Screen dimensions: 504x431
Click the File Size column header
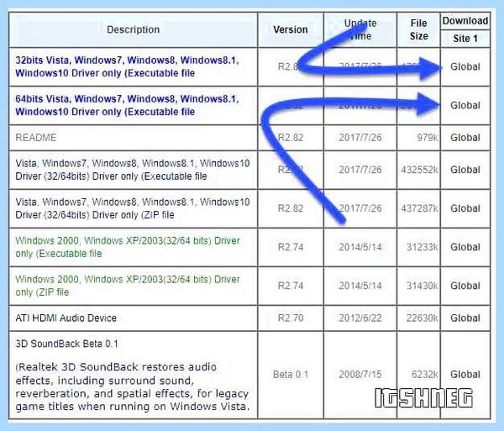tap(418, 29)
